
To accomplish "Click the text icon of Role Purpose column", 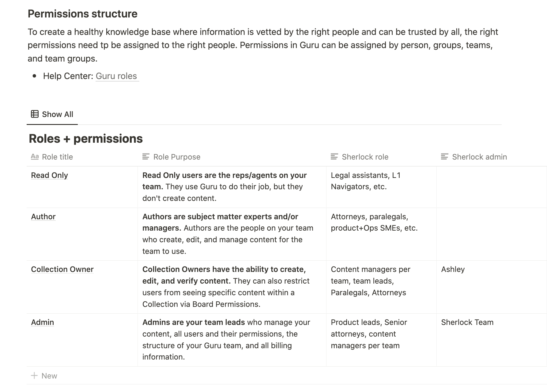I will click(146, 157).
